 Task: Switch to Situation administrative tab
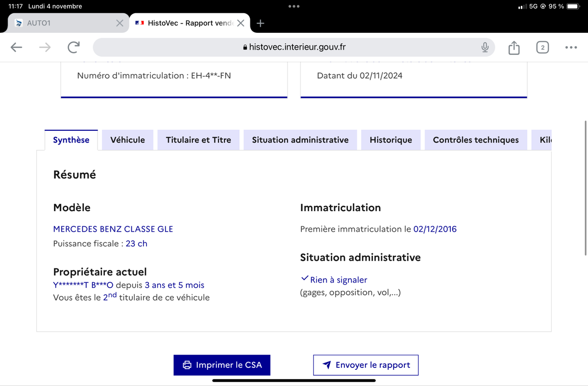(x=300, y=140)
